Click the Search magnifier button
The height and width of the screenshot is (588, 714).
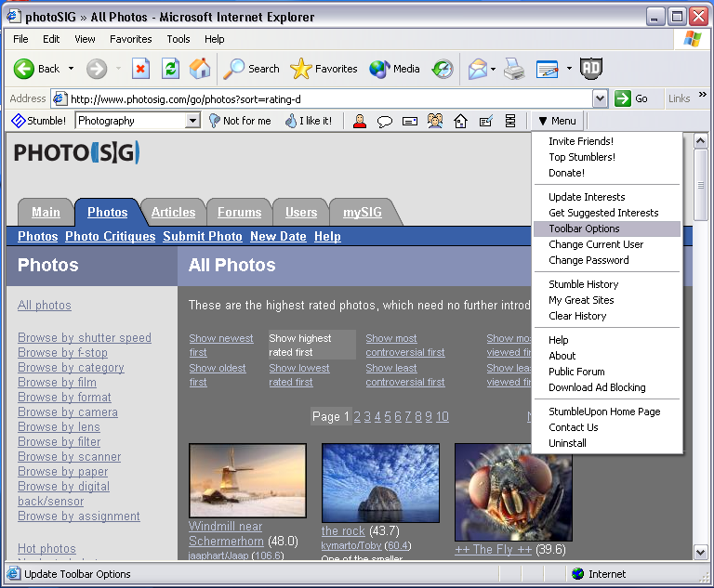coord(251,69)
